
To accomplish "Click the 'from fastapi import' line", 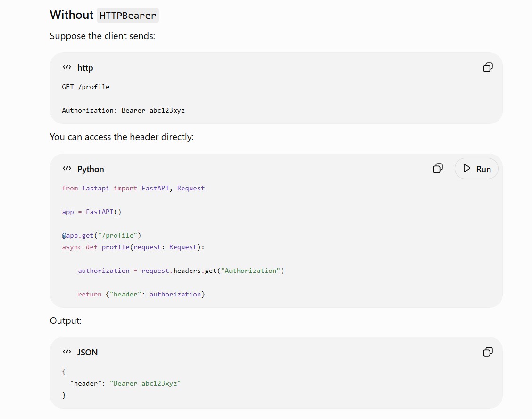I will pos(133,188).
